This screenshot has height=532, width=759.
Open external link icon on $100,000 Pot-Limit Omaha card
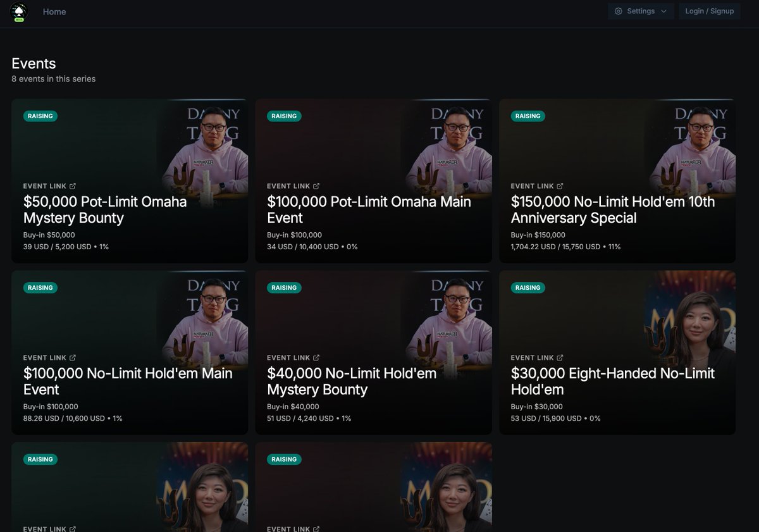tap(316, 186)
